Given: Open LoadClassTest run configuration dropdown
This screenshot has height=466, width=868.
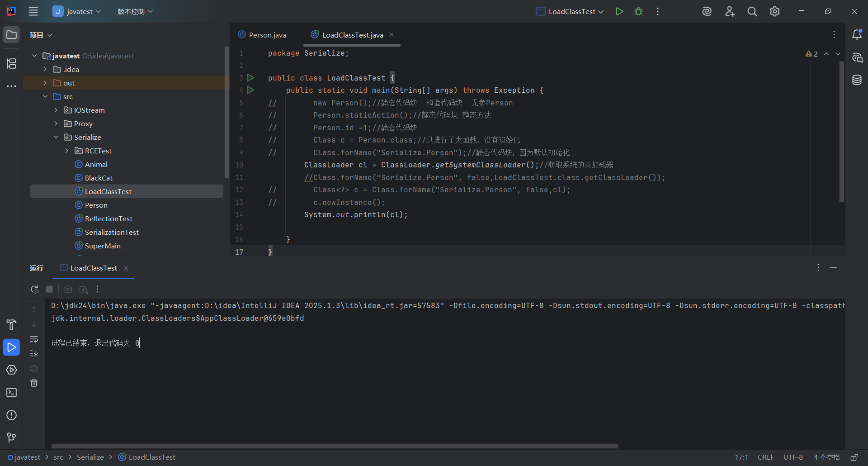Looking at the screenshot, I should [570, 11].
